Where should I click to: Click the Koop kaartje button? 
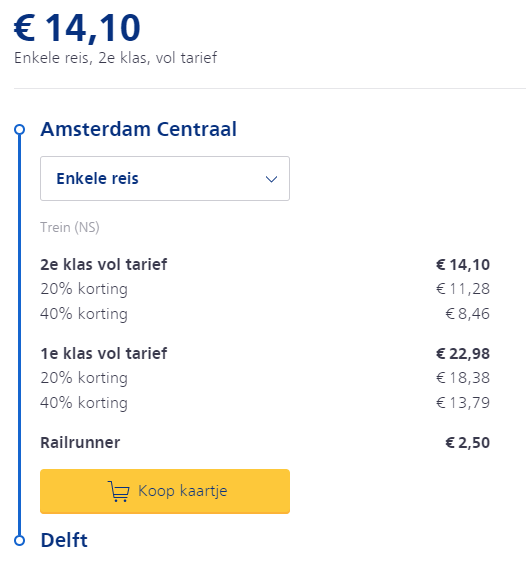[165, 491]
